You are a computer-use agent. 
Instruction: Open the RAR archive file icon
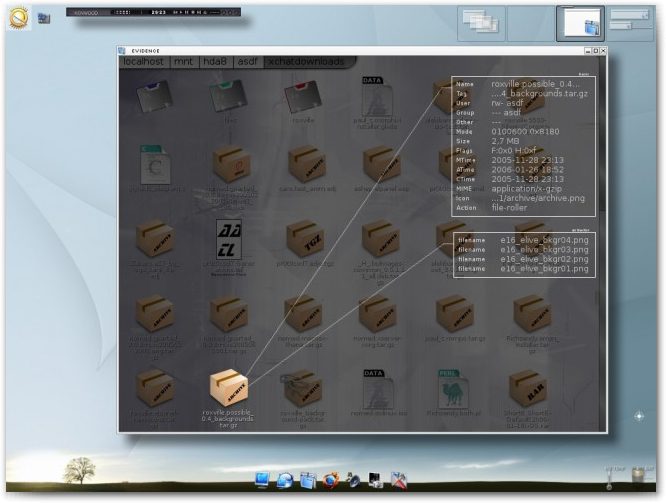[528, 387]
